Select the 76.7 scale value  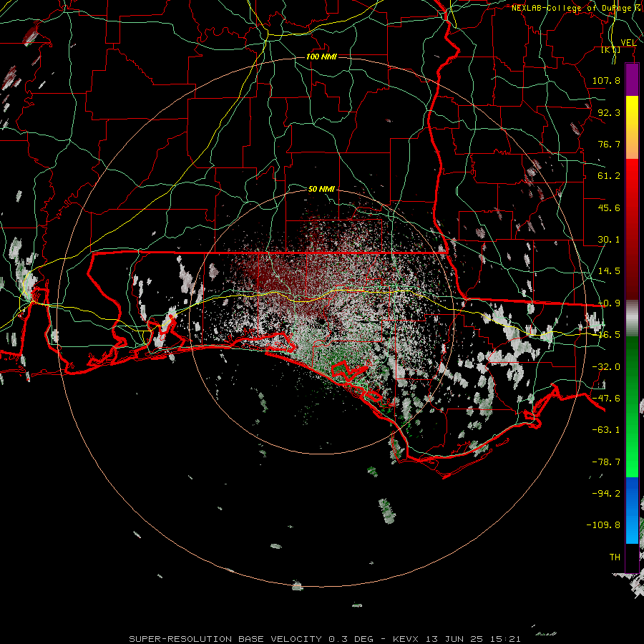pos(609,144)
